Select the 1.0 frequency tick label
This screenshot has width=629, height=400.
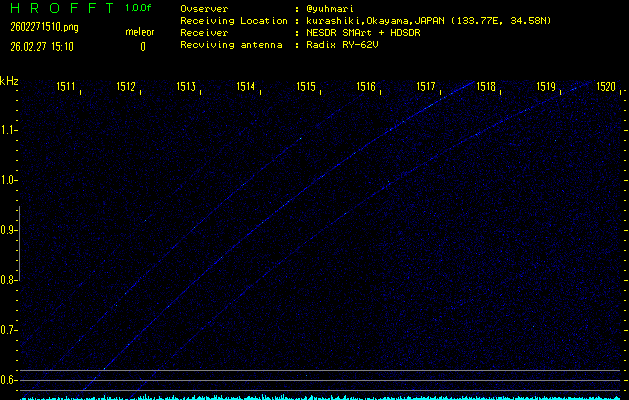tap(9, 180)
